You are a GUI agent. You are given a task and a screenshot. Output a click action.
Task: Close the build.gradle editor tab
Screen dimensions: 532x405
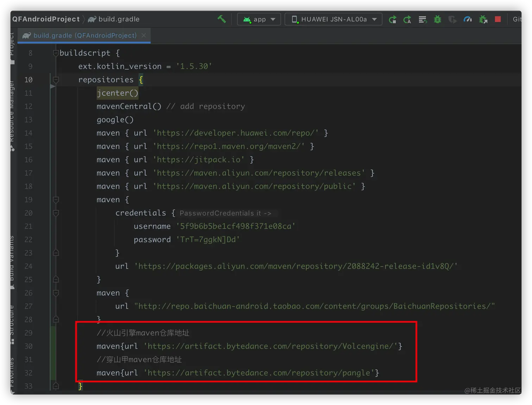click(144, 36)
